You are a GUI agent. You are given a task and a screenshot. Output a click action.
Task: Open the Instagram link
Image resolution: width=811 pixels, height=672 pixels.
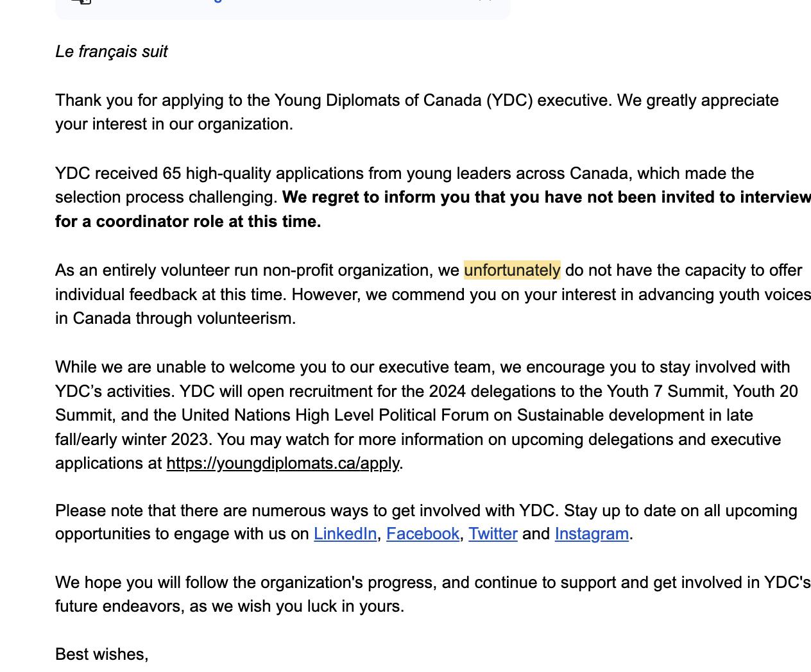point(591,533)
